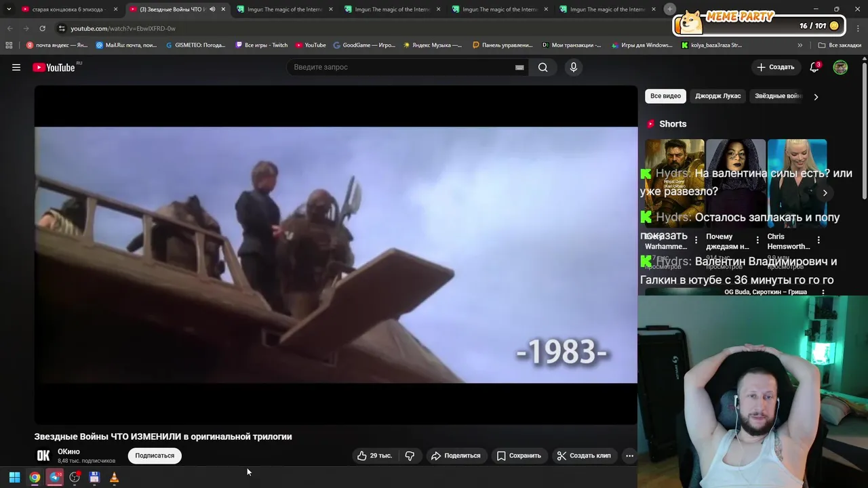
Task: Select the Джордж Лукас chip
Action: tap(717, 96)
